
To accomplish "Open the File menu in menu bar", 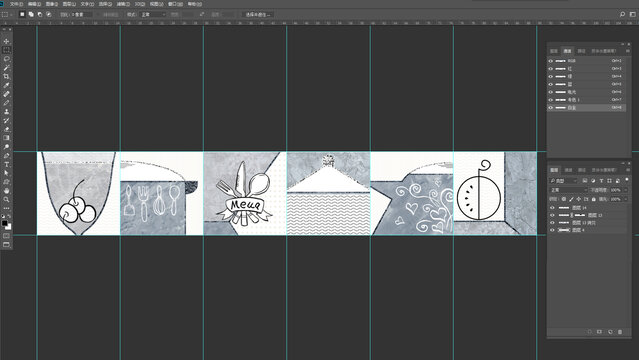I will [x=16, y=4].
